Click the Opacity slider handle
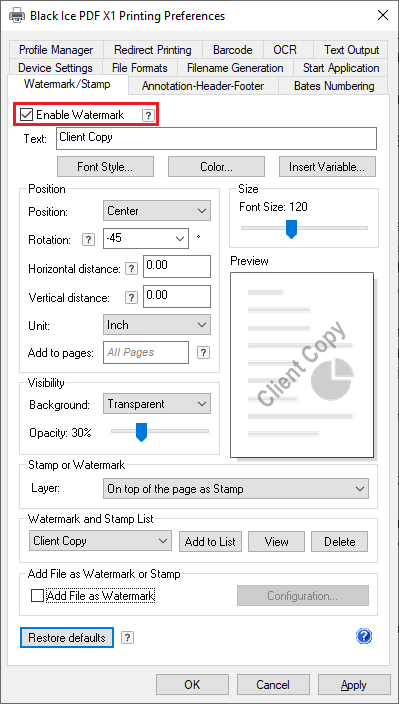399x704 pixels. [141, 432]
